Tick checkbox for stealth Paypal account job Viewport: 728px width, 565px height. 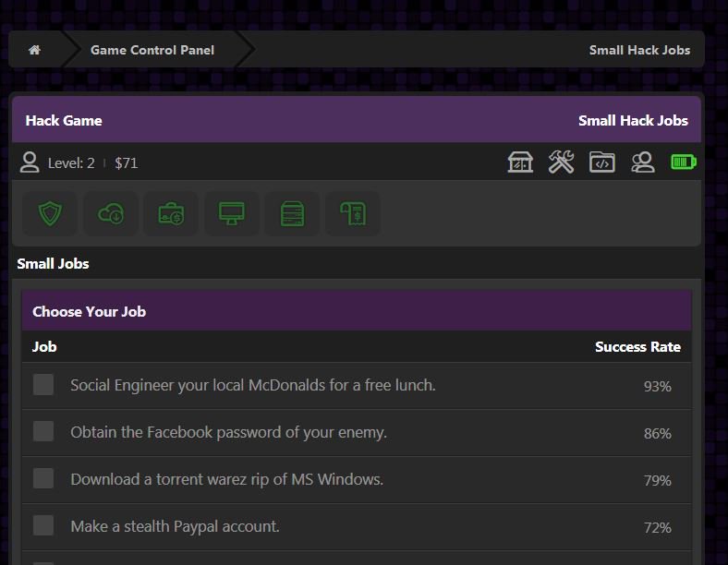(43, 525)
